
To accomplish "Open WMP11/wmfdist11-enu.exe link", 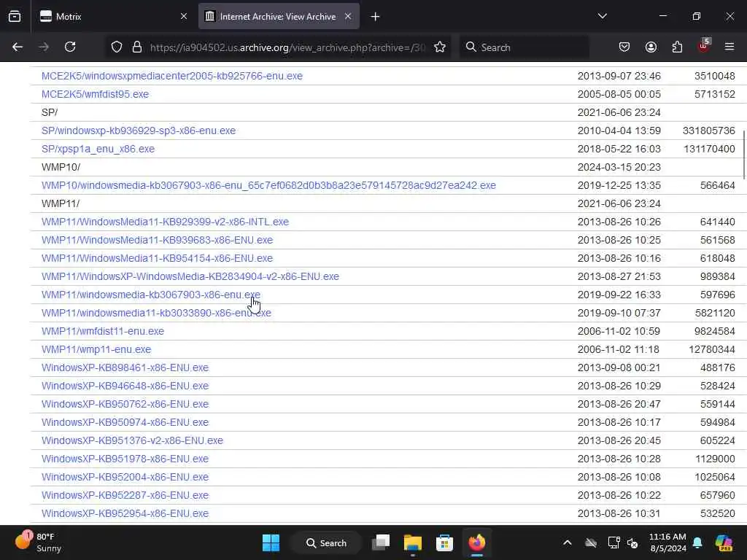I will [103, 331].
